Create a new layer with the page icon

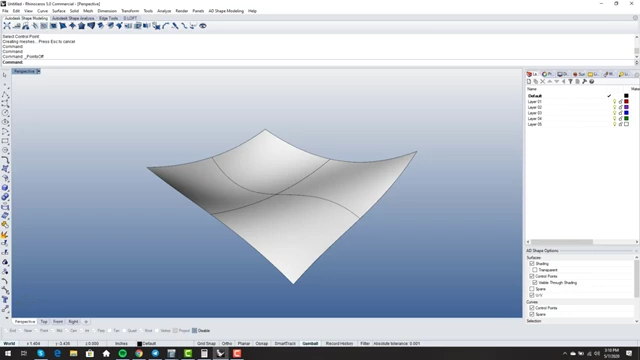click(x=529, y=82)
